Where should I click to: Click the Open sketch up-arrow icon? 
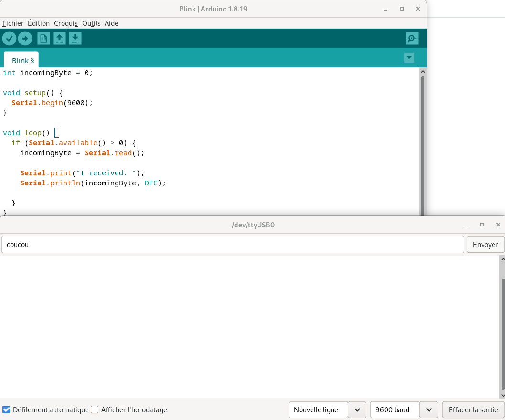[59, 38]
